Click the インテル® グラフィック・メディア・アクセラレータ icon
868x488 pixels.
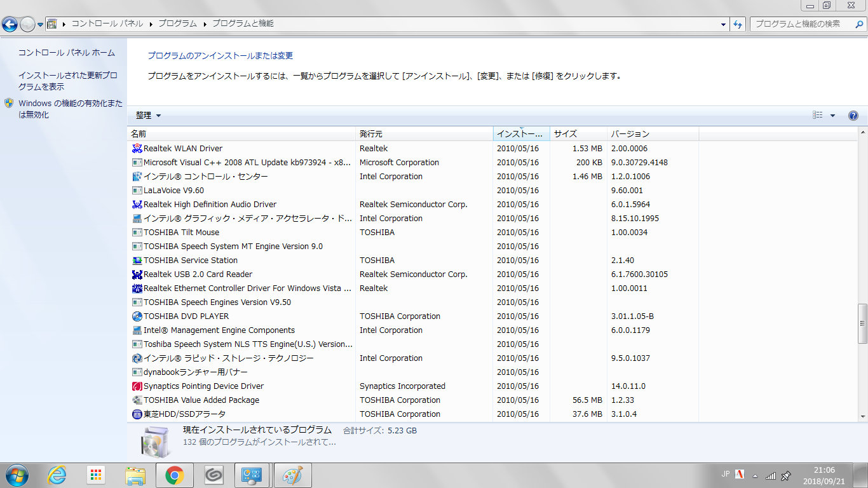pyautogui.click(x=137, y=219)
